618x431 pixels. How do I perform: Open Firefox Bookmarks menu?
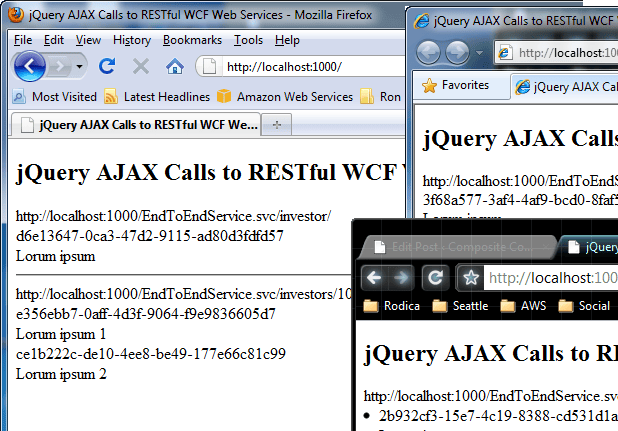pyautogui.click(x=192, y=40)
